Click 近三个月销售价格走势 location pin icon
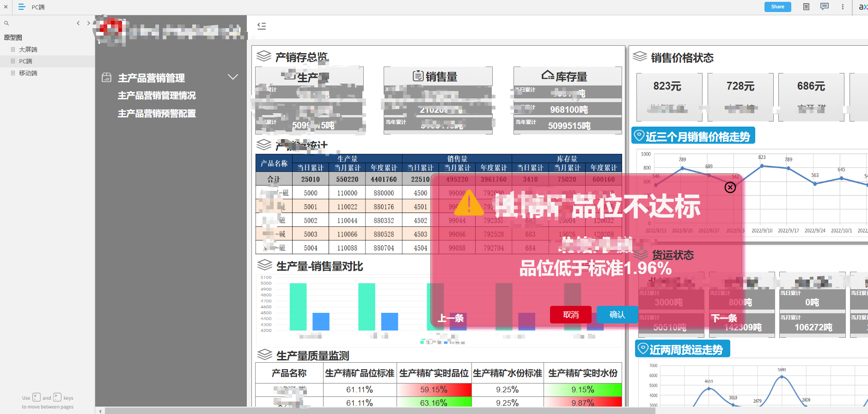The height and width of the screenshot is (414, 868). 639,136
